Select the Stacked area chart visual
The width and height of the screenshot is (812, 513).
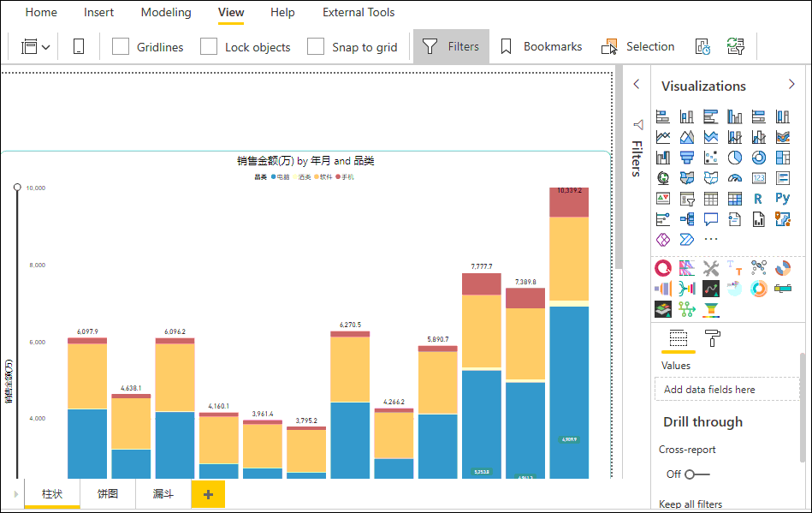(710, 137)
